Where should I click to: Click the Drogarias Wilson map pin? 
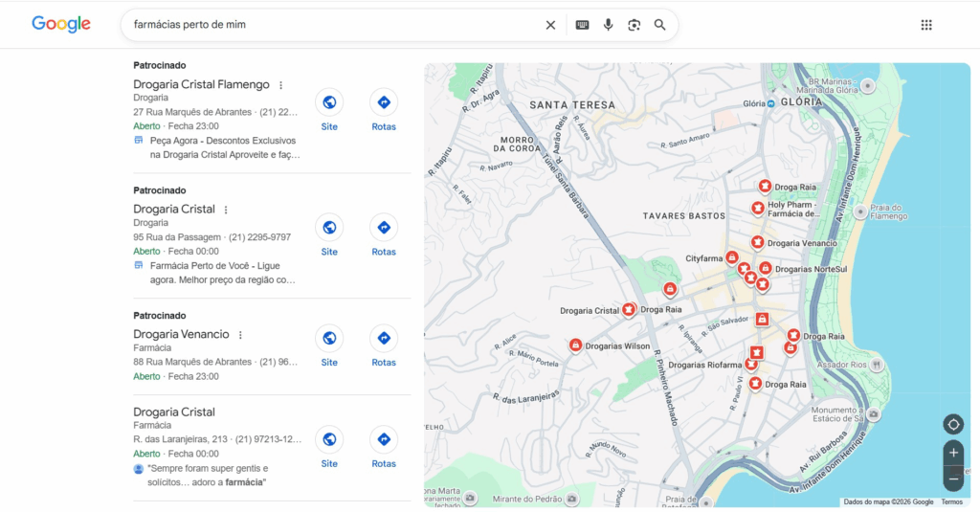pyautogui.click(x=575, y=345)
